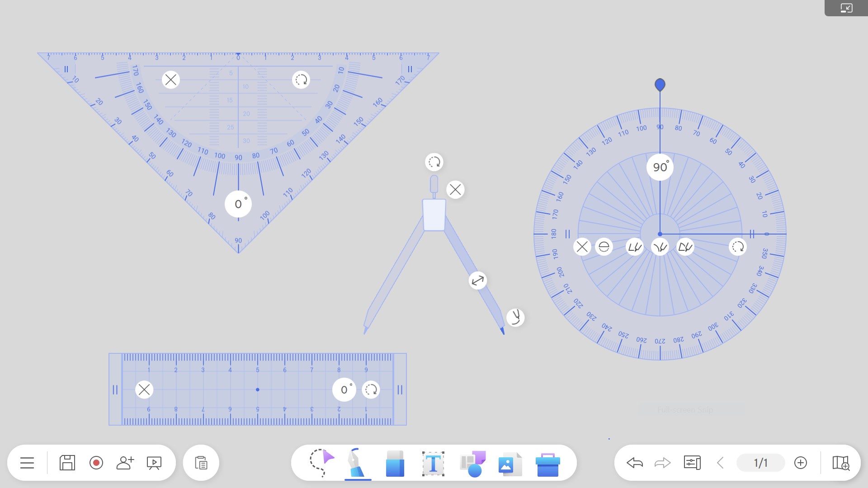Choose the eraser tool
The image size is (868, 488).
point(395,463)
